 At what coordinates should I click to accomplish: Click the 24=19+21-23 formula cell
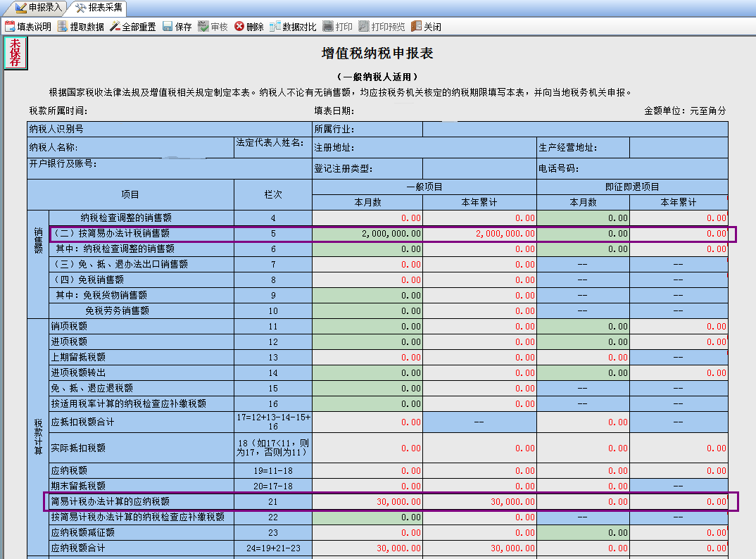pyautogui.click(x=273, y=548)
